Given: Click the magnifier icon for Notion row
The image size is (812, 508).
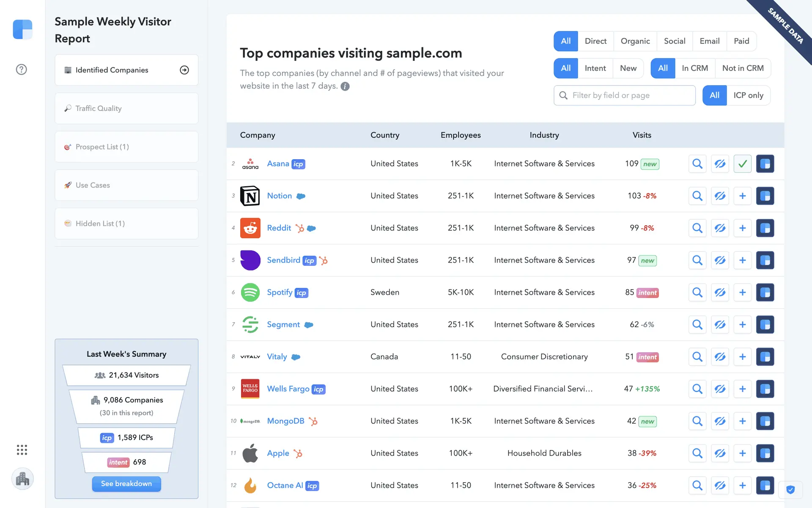Looking at the screenshot, I should pos(697,196).
